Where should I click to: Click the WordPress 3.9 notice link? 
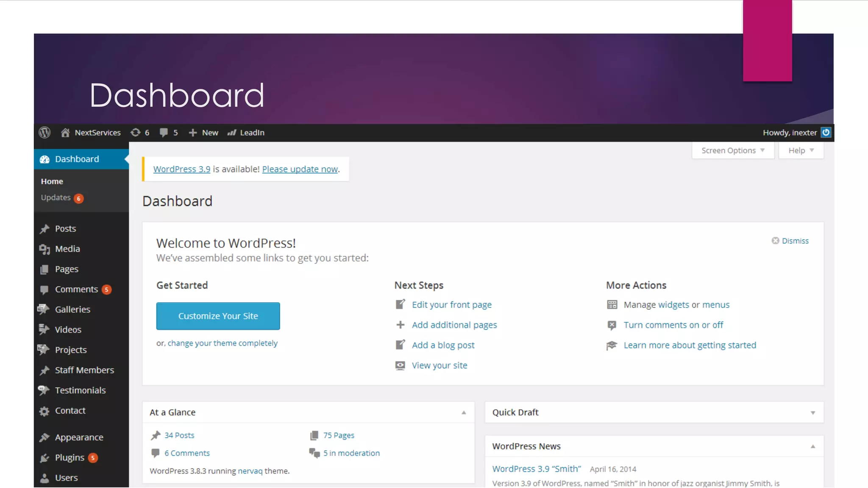click(182, 169)
